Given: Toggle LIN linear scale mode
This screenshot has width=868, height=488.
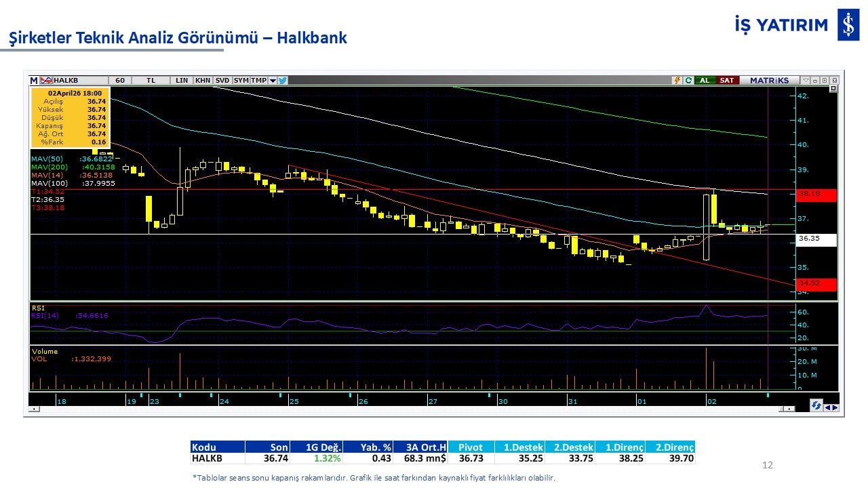Looking at the screenshot, I should click(182, 80).
